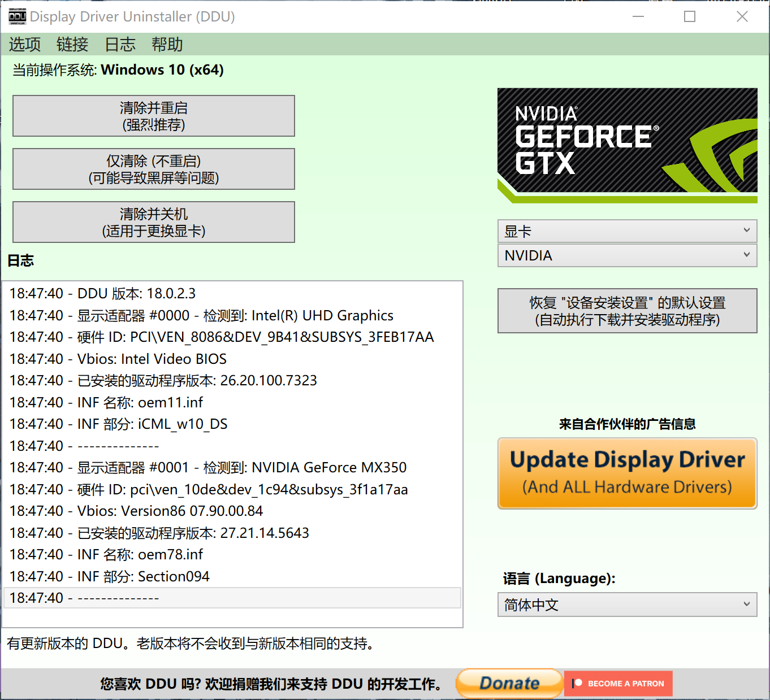770x700 pixels.
Task: Click 您喜欢 DDU 吗 donation message
Action: click(x=271, y=684)
